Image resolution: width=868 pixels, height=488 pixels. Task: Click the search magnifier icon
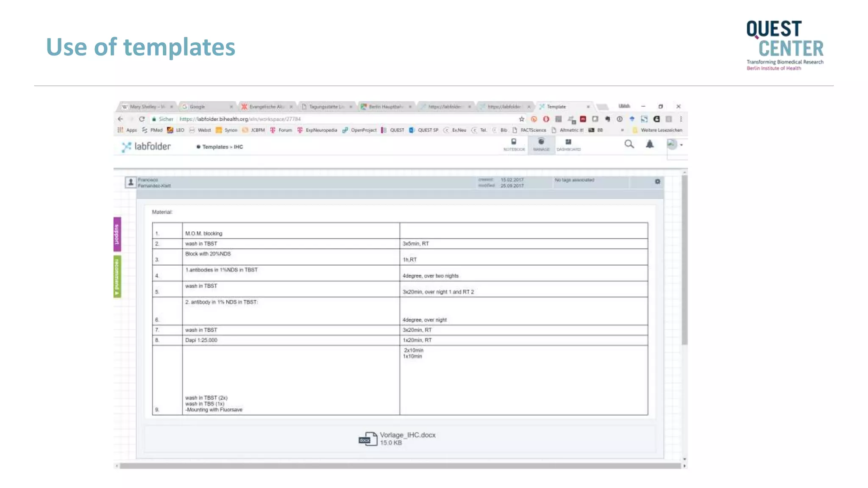629,144
